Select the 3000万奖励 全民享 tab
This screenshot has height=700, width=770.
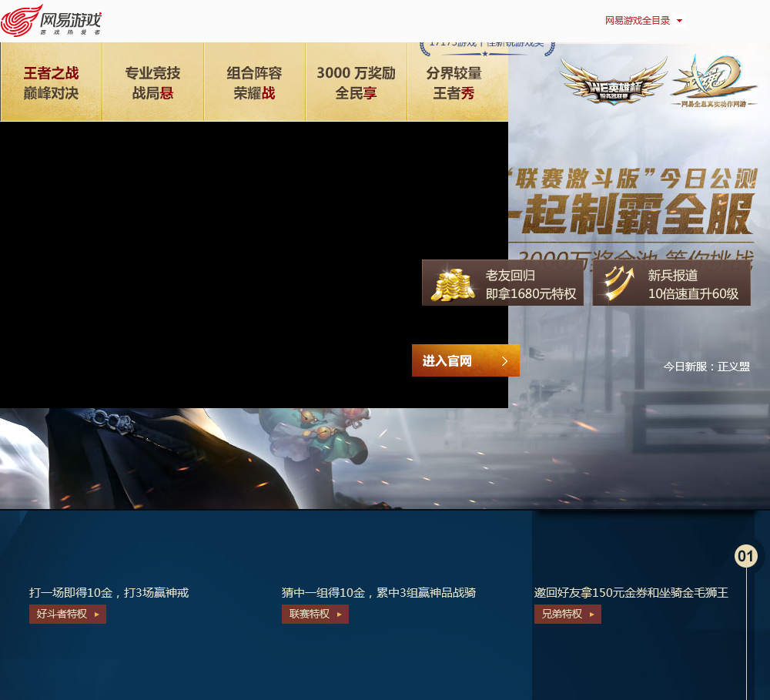(x=356, y=82)
